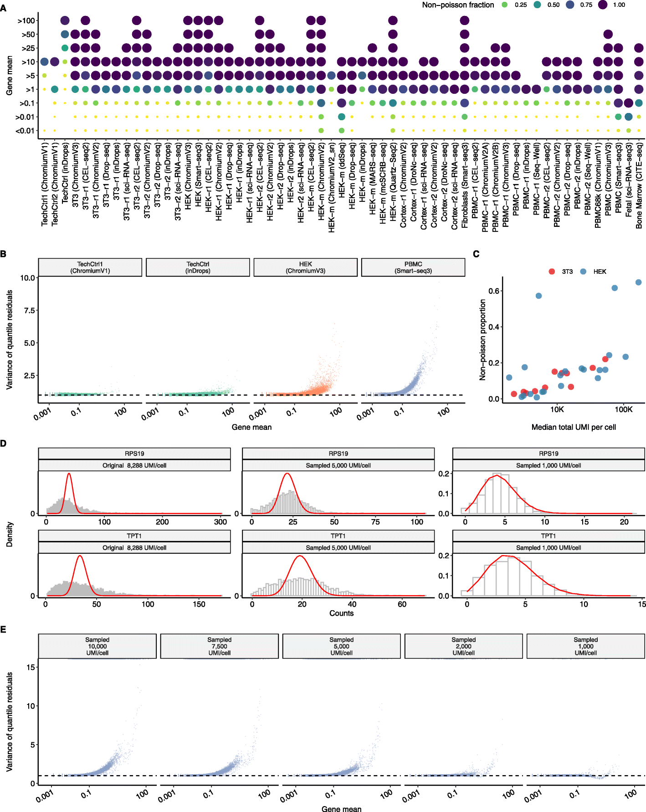Click "Sampled 5,000 UMI/cell" strip under RPS19
Screen dimensions: 646x812
pyautogui.click(x=338, y=465)
